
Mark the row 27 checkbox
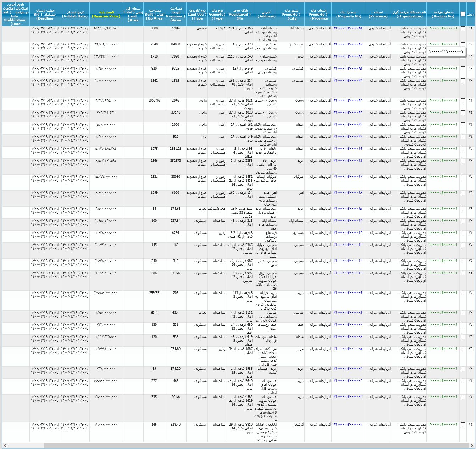pos(463,177)
